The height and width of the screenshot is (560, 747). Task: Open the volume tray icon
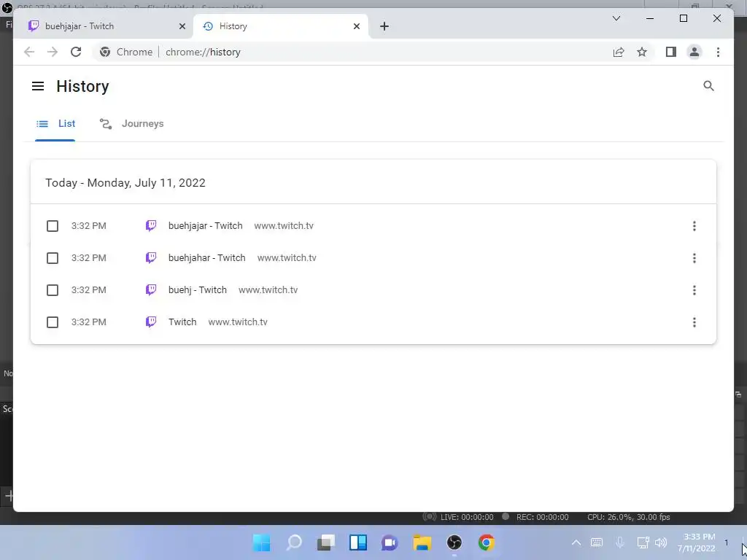point(661,542)
